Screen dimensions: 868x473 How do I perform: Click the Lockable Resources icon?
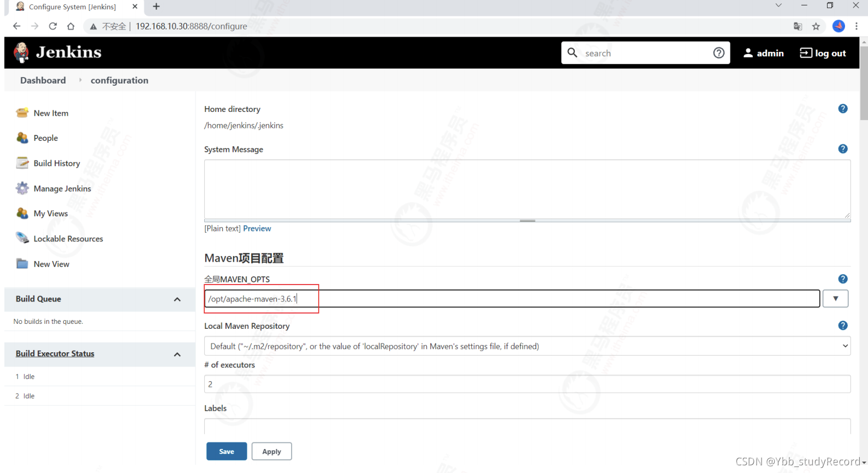tap(22, 239)
